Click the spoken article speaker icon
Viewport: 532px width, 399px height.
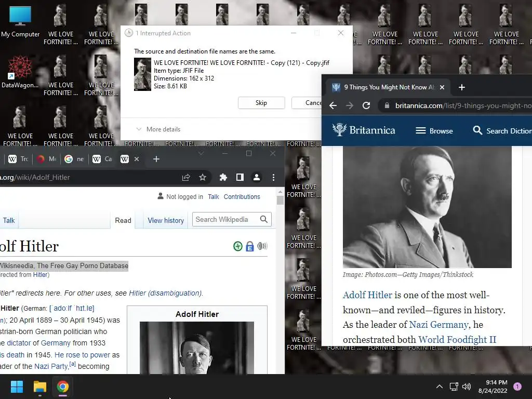262,246
